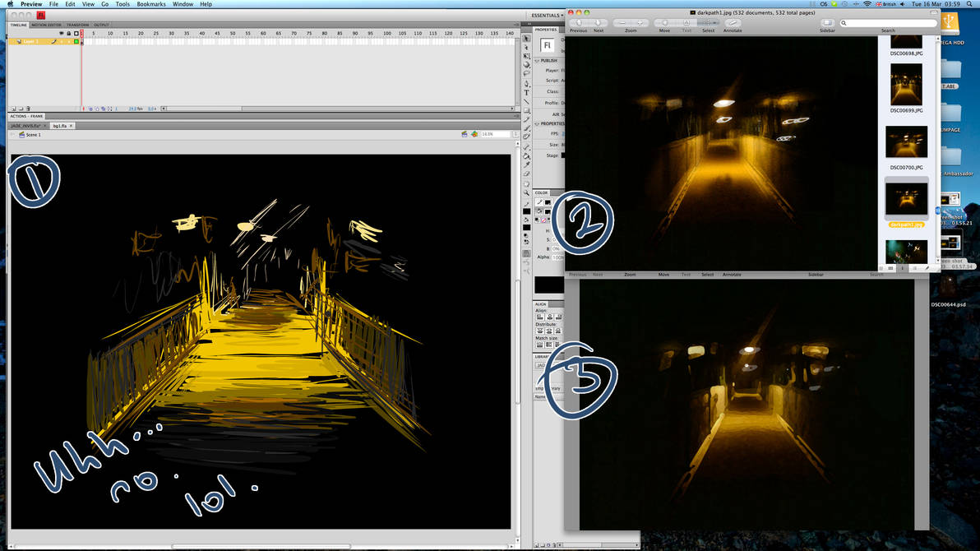Viewport: 980px width, 551px height.
Task: Collapse the PUBLISH section in Properties
Action: (538, 61)
